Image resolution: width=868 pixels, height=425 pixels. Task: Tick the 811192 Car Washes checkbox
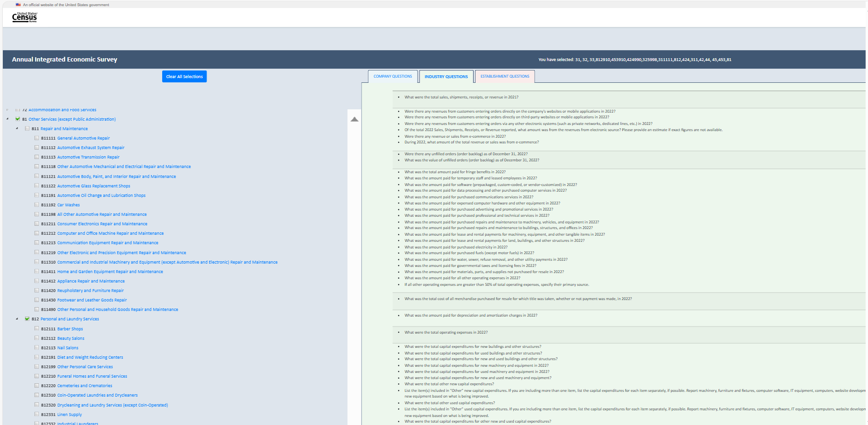point(37,205)
